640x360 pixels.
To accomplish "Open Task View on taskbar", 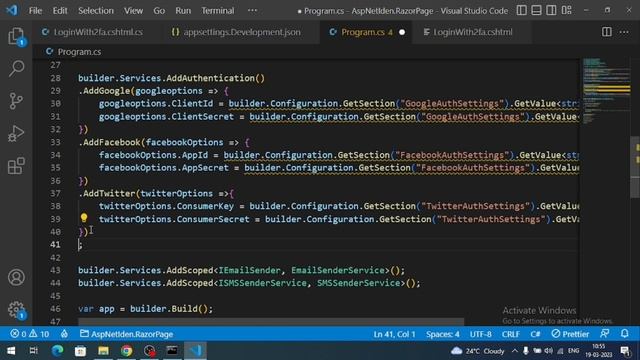I will pyautogui.click(x=33, y=351).
